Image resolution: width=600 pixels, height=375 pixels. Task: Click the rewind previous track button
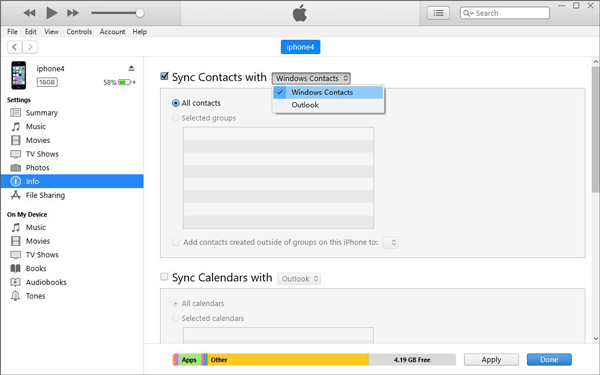tap(29, 13)
